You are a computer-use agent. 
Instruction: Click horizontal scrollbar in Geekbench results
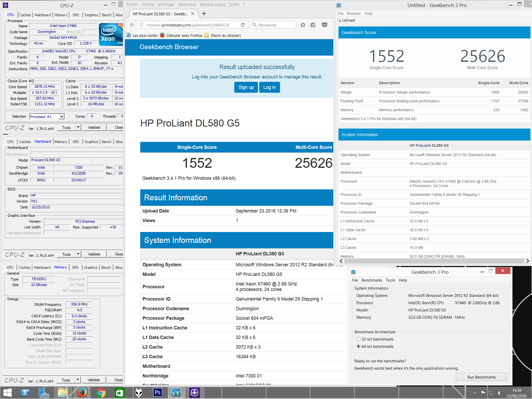[434, 261]
